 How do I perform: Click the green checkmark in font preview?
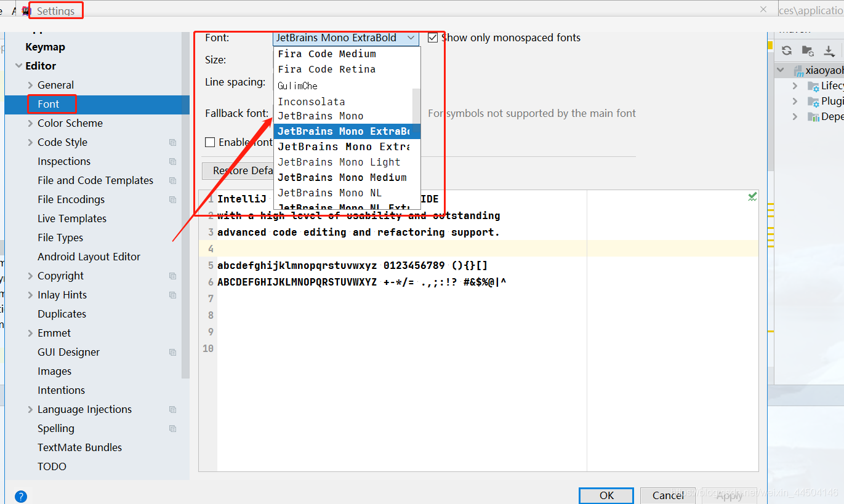[752, 197]
